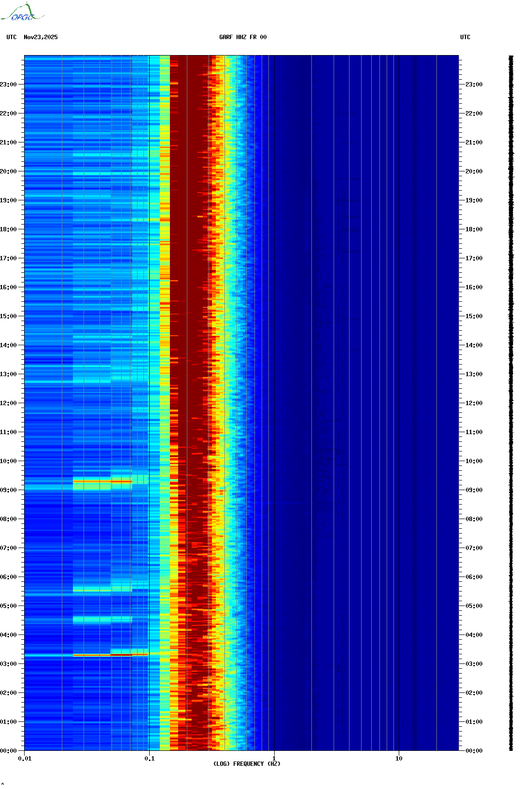Select the GARF HHZ FR 00 station title
The width and height of the screenshot is (532, 789).
[x=242, y=37]
